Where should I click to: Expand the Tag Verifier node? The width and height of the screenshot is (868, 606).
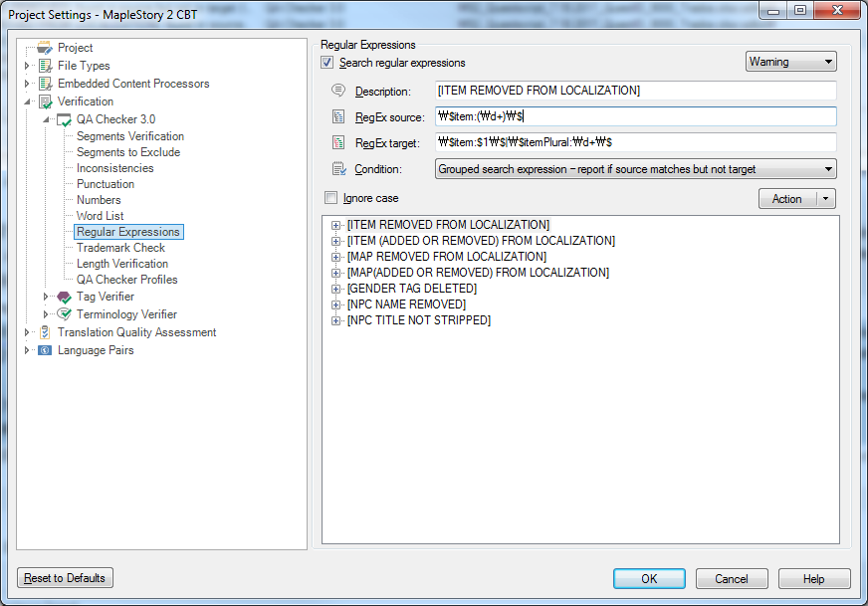click(x=46, y=298)
